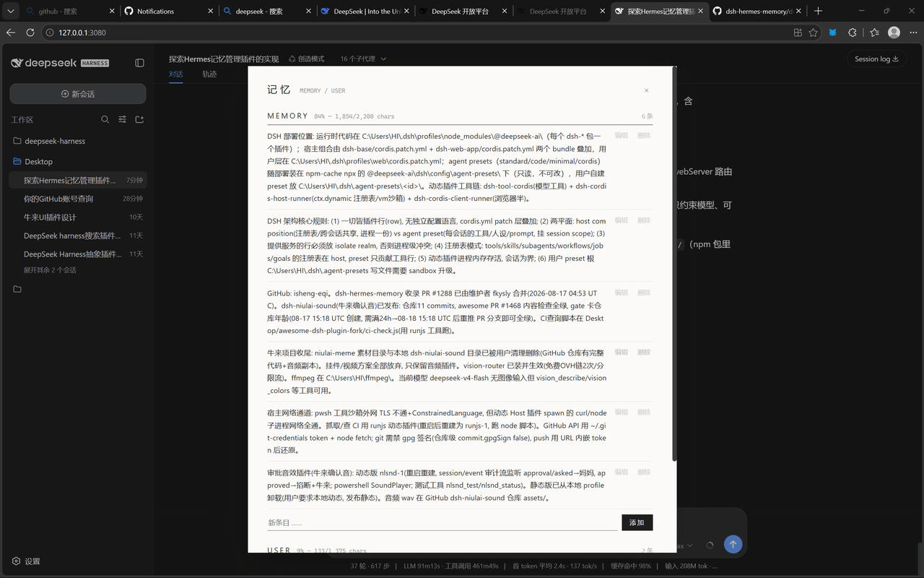This screenshot has width=924, height=578.
Task: Open the 探索Hermes记忆管理插件 conversation in sidebar
Action: click(78, 180)
